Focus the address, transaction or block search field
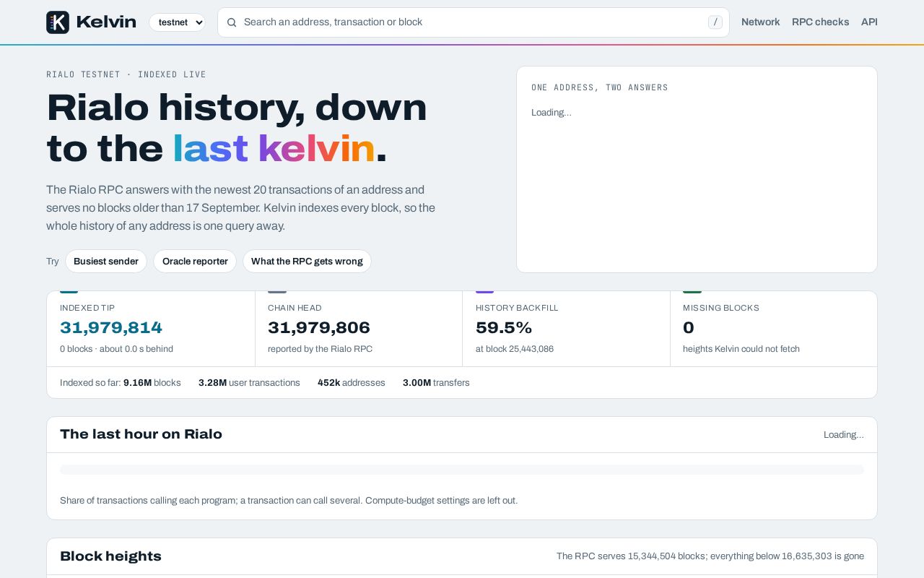 pyautogui.click(x=474, y=22)
